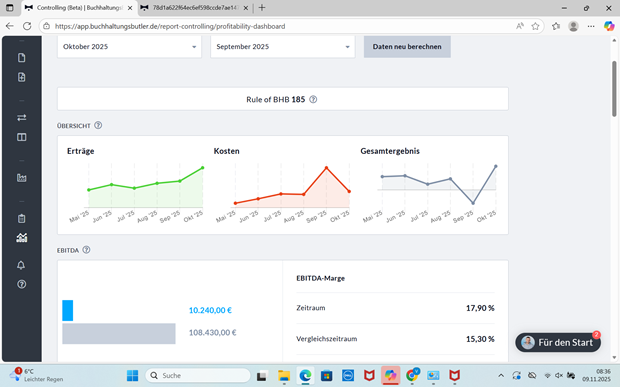This screenshot has width=620, height=387.
Task: Open the document icon in sidebar
Action: click(22, 58)
